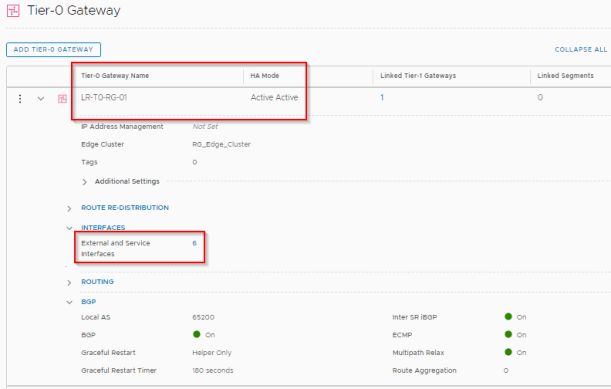Click the Multipath Relax On indicator
611x389 pixels.
coord(508,352)
